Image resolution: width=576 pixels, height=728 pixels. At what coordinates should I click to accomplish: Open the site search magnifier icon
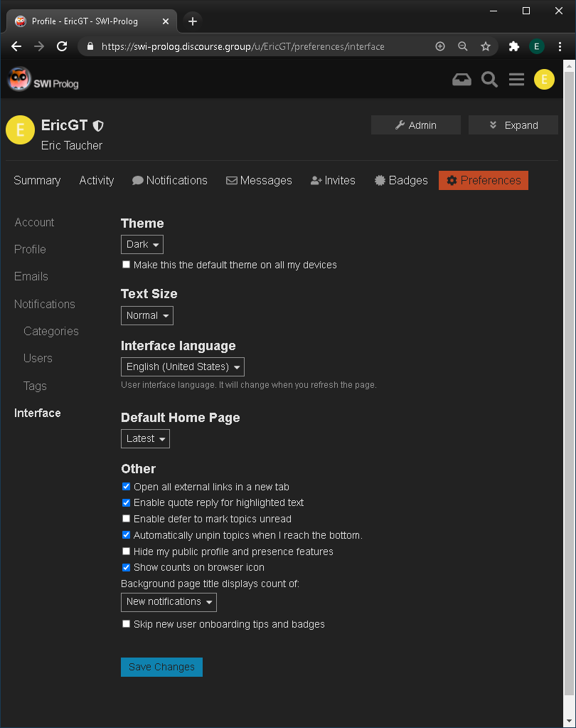pyautogui.click(x=489, y=80)
